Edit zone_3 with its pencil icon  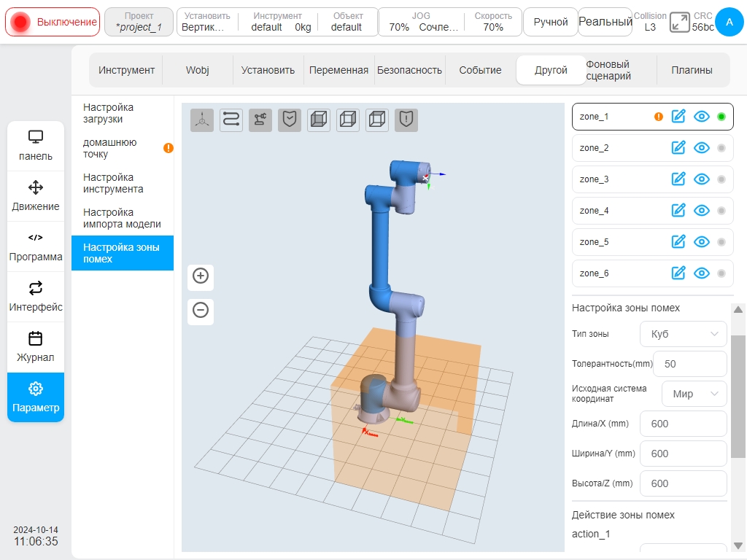[678, 179]
